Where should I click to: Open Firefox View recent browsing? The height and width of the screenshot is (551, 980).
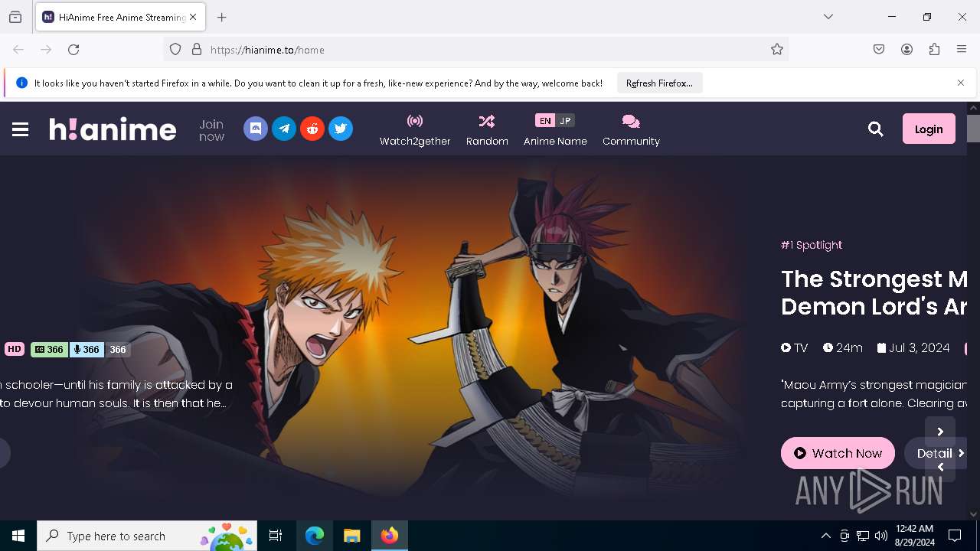[15, 17]
